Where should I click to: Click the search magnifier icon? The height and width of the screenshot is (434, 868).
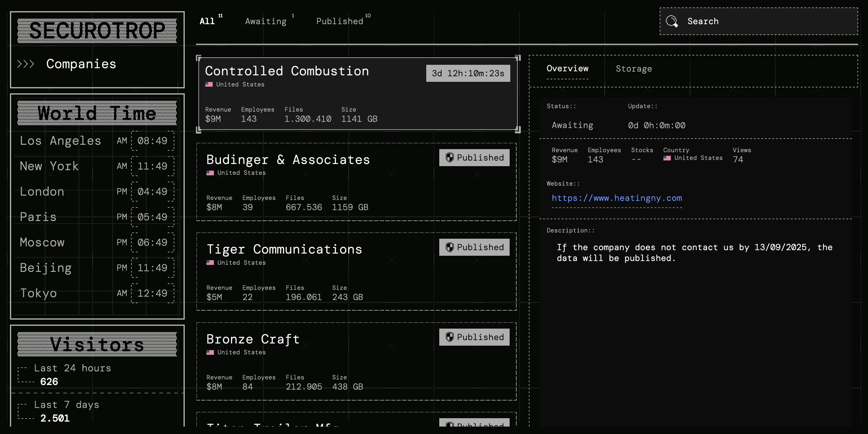pyautogui.click(x=672, y=21)
